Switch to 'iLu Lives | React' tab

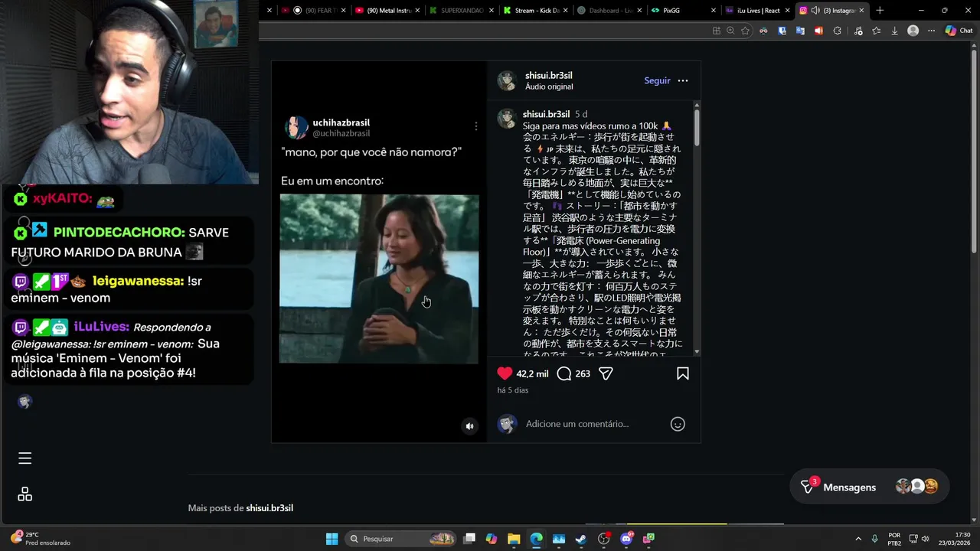pos(758,10)
